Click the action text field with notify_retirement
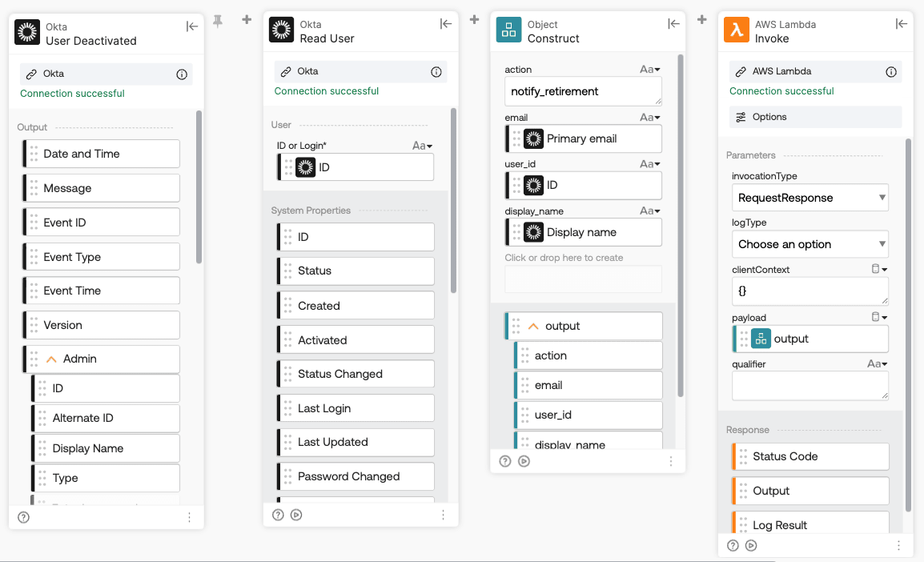The height and width of the screenshot is (562, 924). (583, 91)
